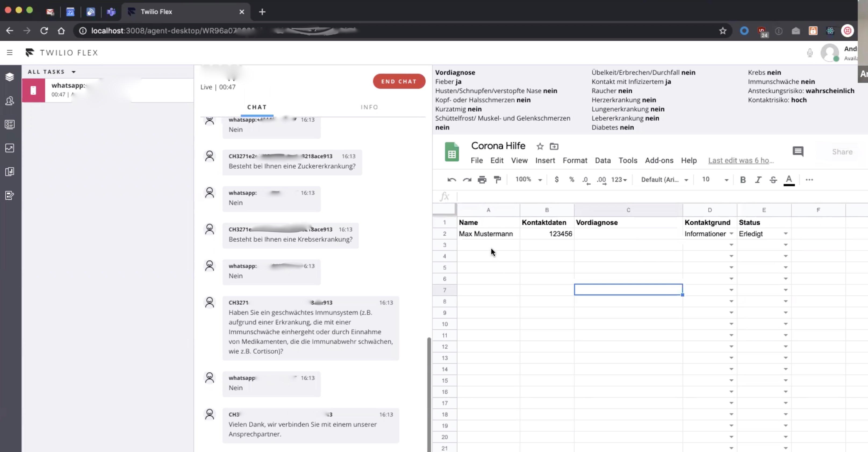This screenshot has width=868, height=452.
Task: Expand the ALL TASKS filter dropdown
Action: coord(73,72)
